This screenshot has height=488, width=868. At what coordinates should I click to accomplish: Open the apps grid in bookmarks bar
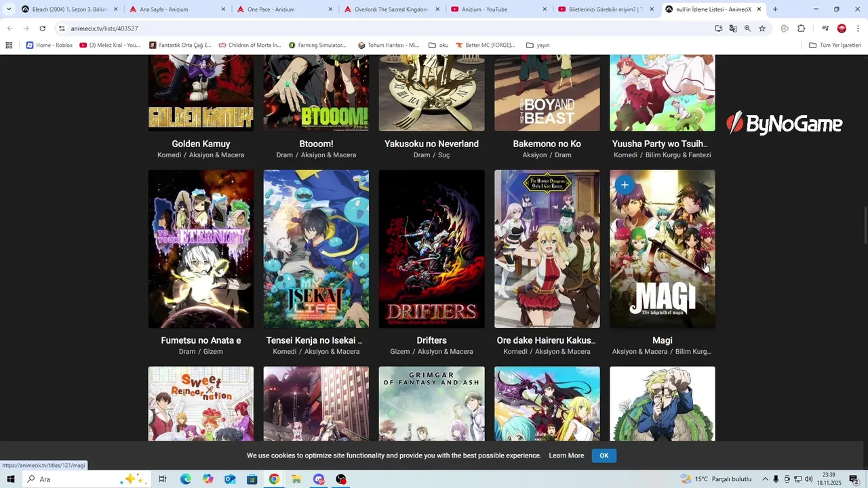[x=9, y=45]
